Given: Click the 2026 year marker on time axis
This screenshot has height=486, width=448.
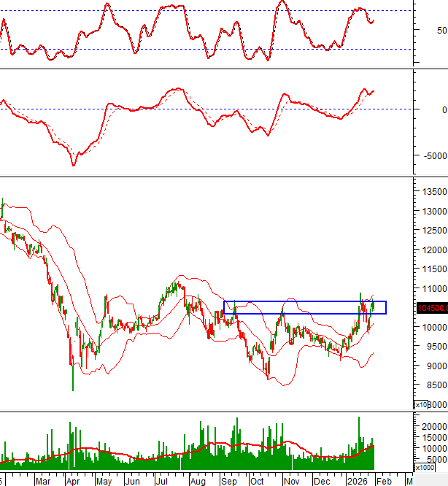Looking at the screenshot, I should 357,481.
